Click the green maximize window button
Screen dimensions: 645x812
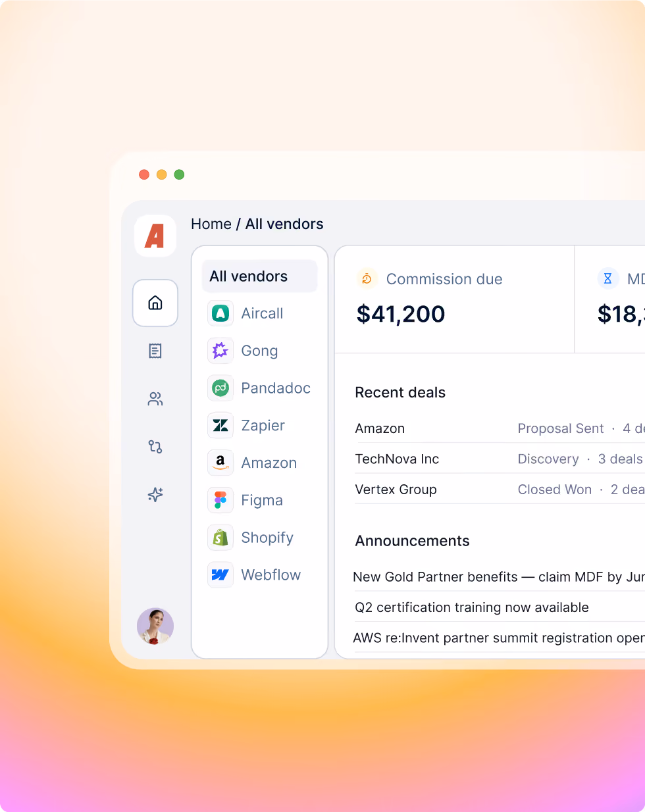(179, 174)
